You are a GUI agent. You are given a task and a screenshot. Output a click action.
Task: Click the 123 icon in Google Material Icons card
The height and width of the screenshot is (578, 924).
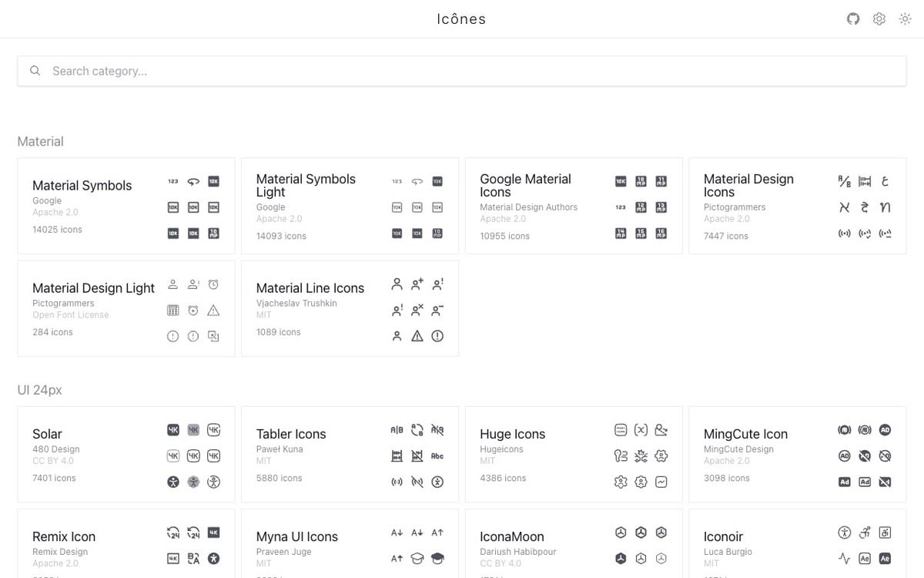click(621, 207)
